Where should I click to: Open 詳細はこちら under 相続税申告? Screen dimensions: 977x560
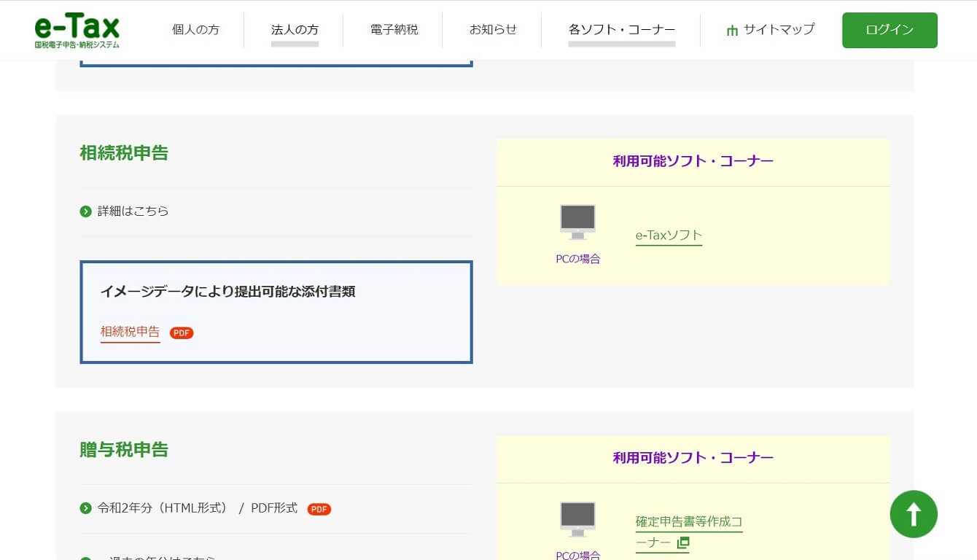[133, 211]
